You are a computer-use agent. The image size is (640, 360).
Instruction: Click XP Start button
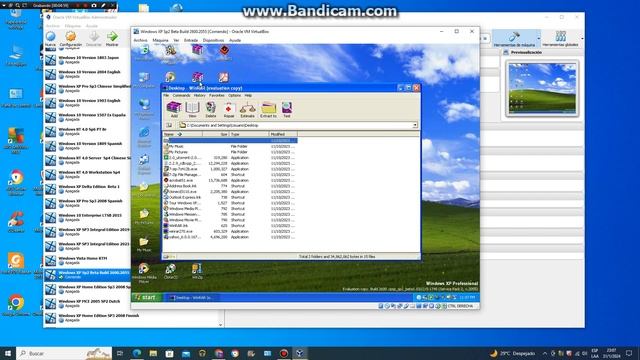[x=147, y=298]
